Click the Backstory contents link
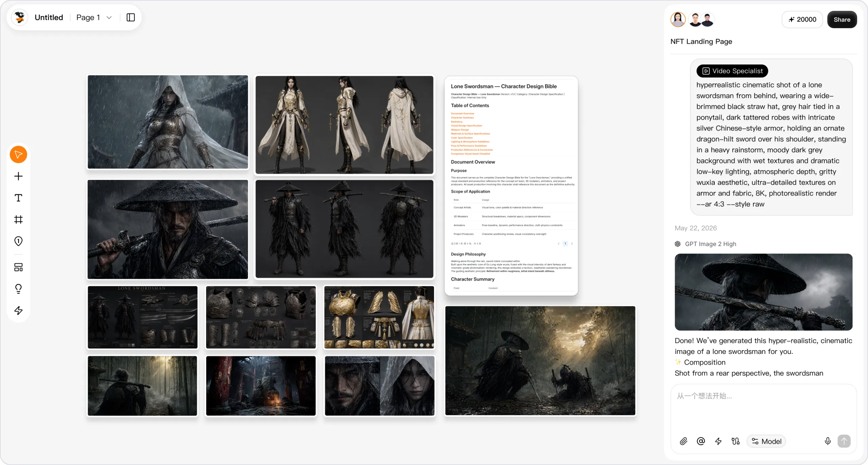Viewport: 868px width, 465px height. coord(457,122)
